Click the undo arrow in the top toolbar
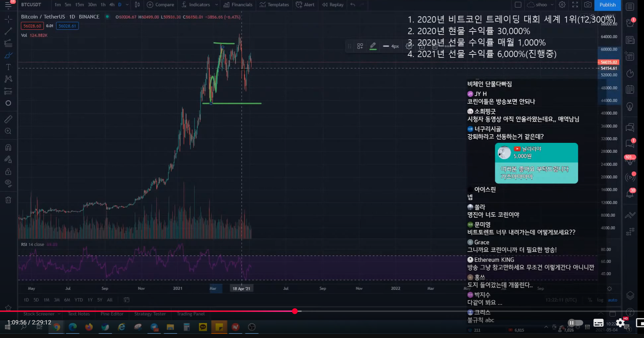Image resolution: width=644 pixels, height=338 pixels. (353, 5)
